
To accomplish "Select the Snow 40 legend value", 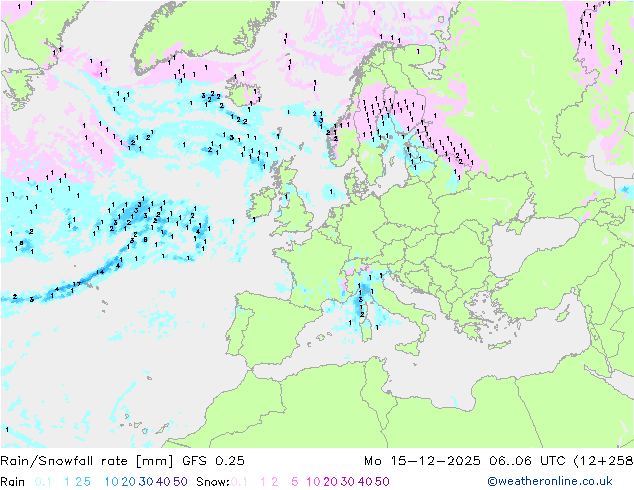I will coord(365,482).
